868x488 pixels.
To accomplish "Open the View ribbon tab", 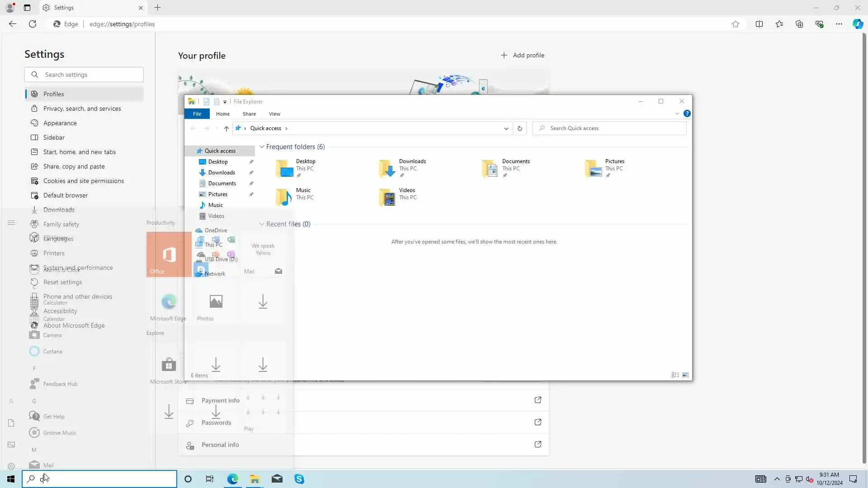I will [x=274, y=114].
